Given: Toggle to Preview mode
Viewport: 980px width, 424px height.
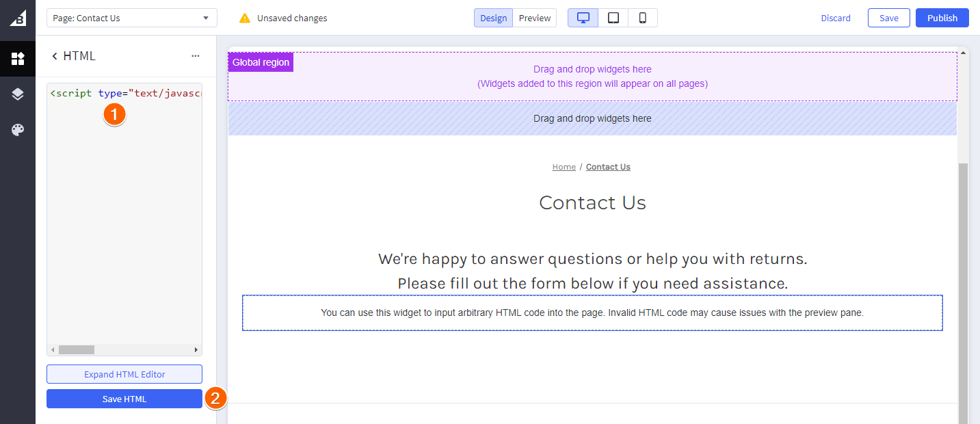Looking at the screenshot, I should point(534,18).
